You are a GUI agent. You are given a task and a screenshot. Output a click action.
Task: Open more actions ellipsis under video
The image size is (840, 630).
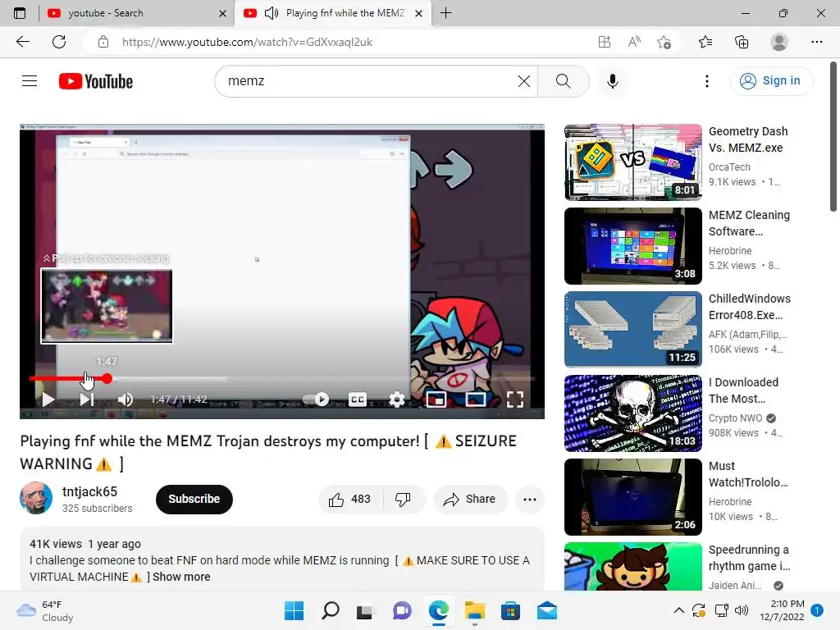tap(530, 500)
